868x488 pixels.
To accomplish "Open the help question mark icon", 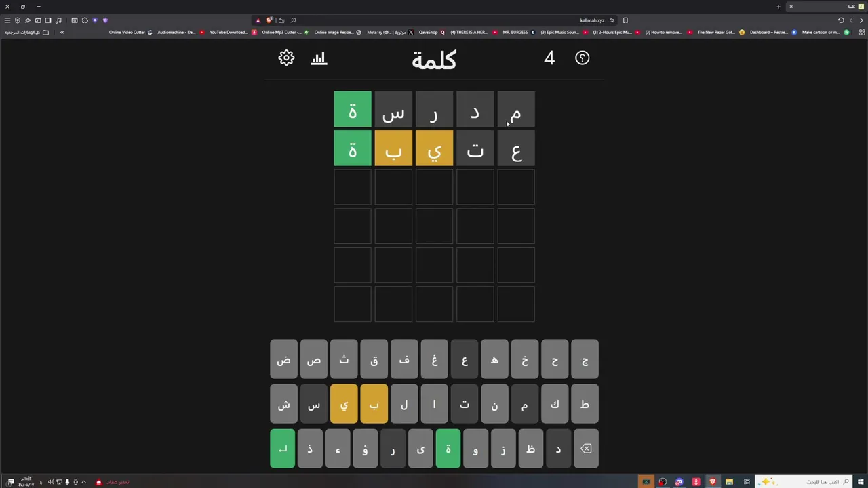I will coord(583,58).
